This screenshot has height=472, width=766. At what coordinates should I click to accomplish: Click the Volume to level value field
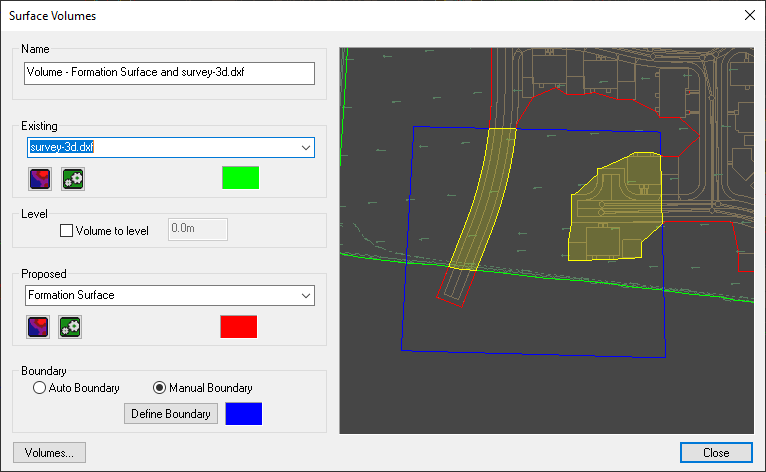coord(198,230)
